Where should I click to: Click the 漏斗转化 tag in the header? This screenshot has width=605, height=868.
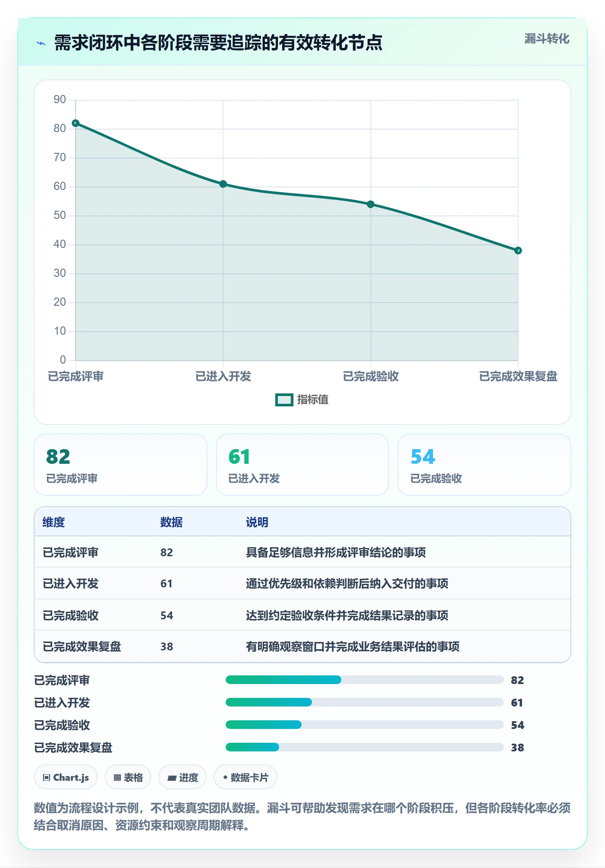pos(547,39)
